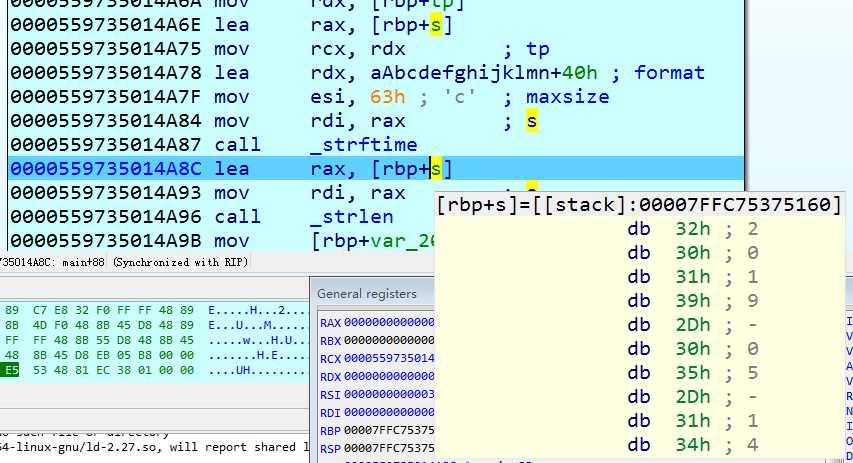The image size is (853, 463).
Task: Click the RAX register entry
Action: (377, 323)
